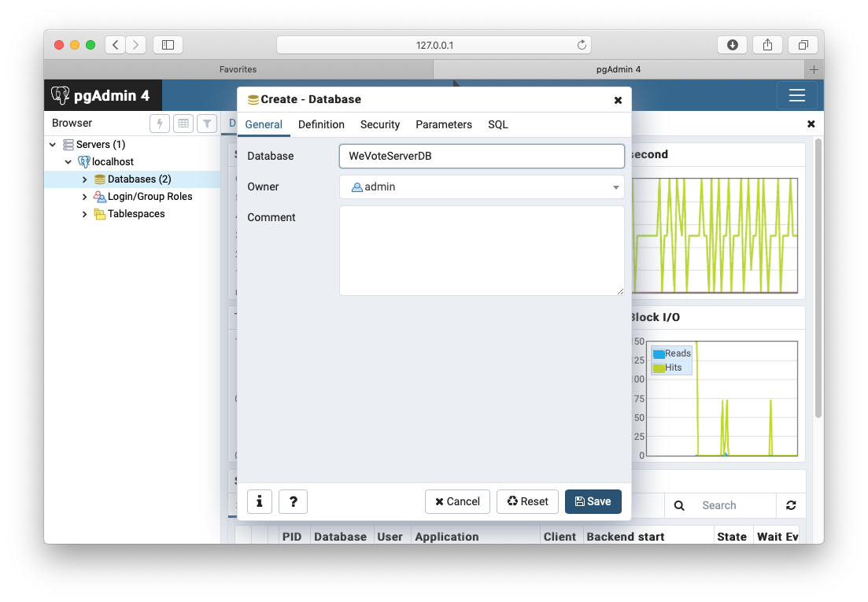The height and width of the screenshot is (602, 868).
Task: Click the Hits legend entry
Action: (667, 367)
